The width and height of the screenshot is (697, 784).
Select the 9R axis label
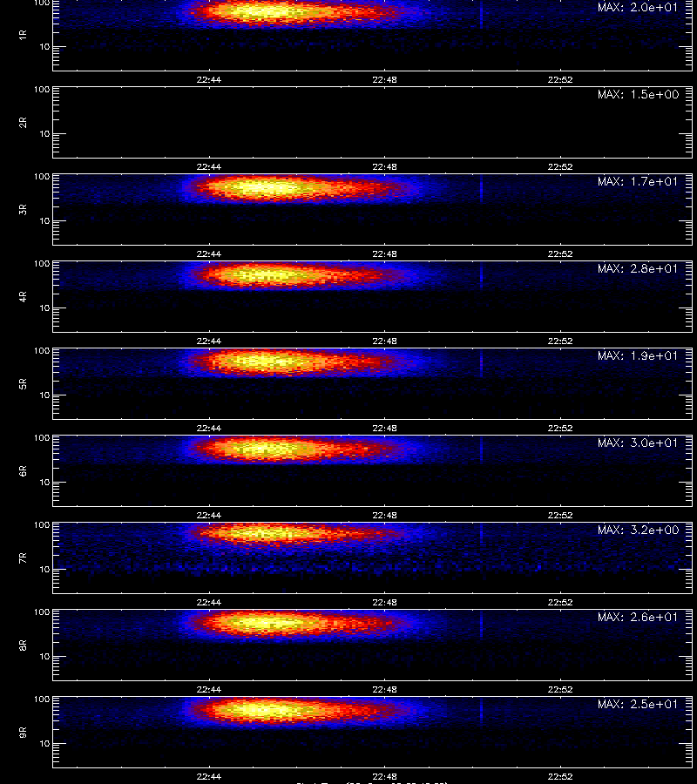(23, 733)
